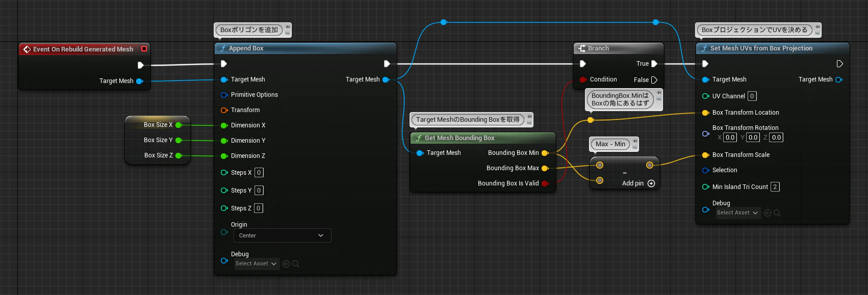This screenshot has height=295, width=868.
Task: Click the Box Transform Rotation X field
Action: click(x=730, y=138)
